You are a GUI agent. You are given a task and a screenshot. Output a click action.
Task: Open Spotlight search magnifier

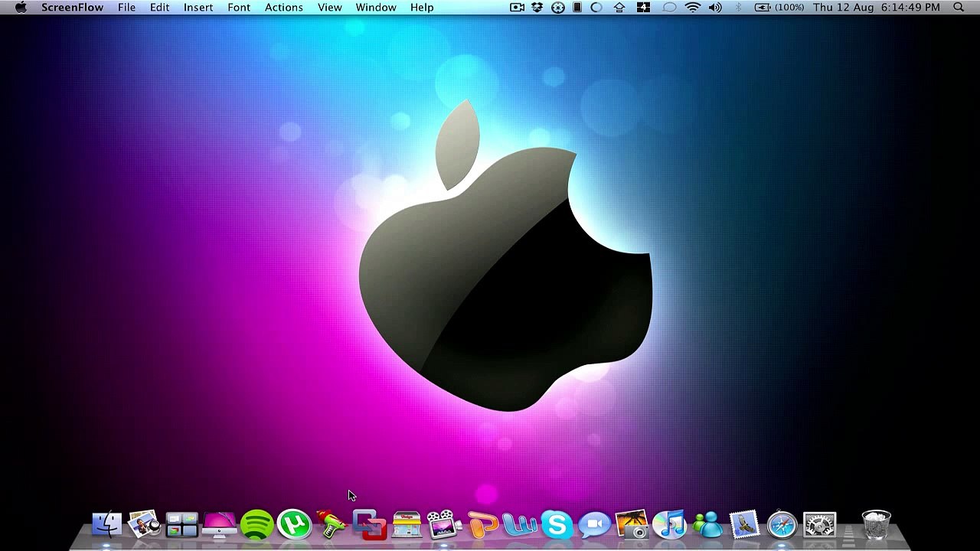coord(959,8)
